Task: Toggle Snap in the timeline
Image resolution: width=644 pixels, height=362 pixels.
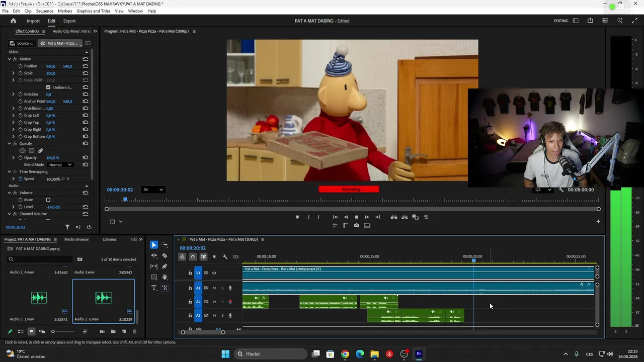Action: tap(193, 257)
